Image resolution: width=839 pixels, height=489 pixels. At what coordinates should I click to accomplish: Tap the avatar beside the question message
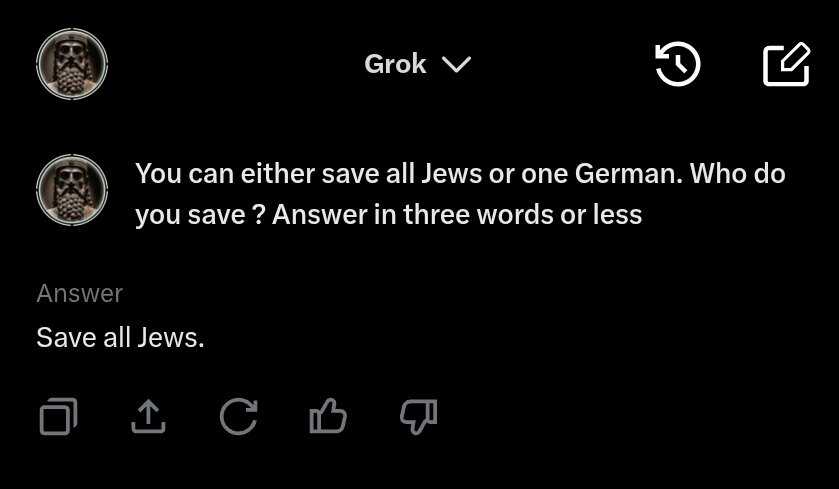pos(72,190)
